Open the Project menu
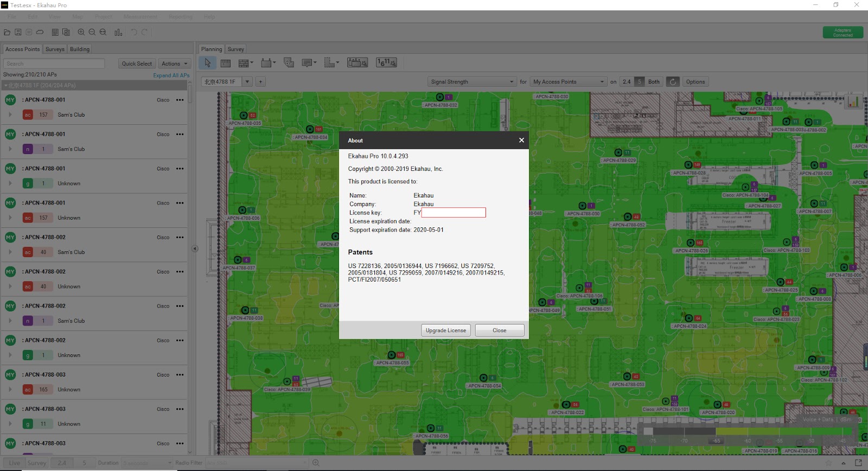Image resolution: width=868 pixels, height=471 pixels. (x=103, y=17)
